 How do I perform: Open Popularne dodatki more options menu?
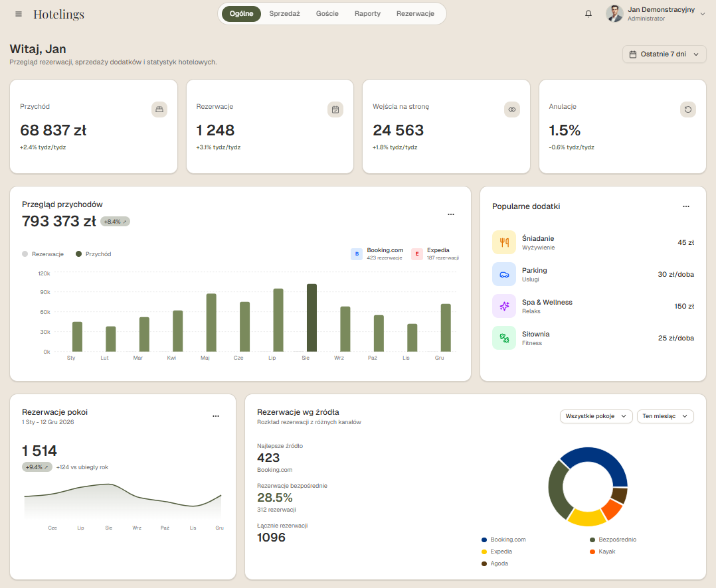686,206
